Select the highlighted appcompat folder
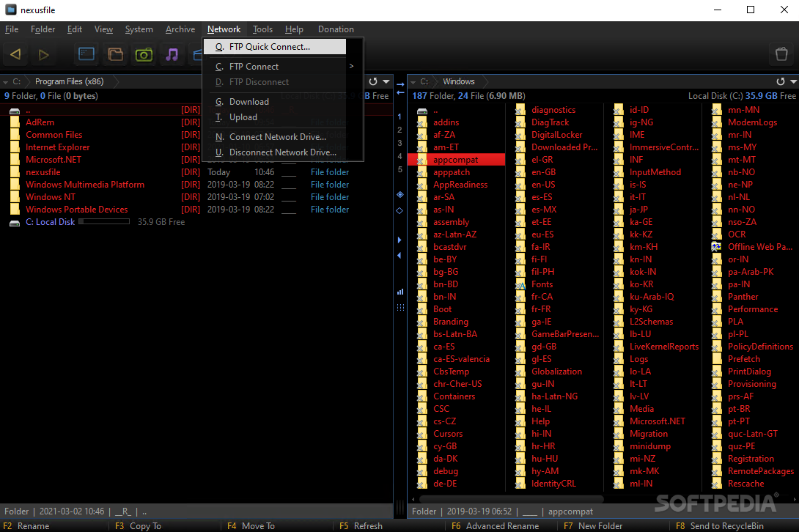799x532 pixels. 456,160
